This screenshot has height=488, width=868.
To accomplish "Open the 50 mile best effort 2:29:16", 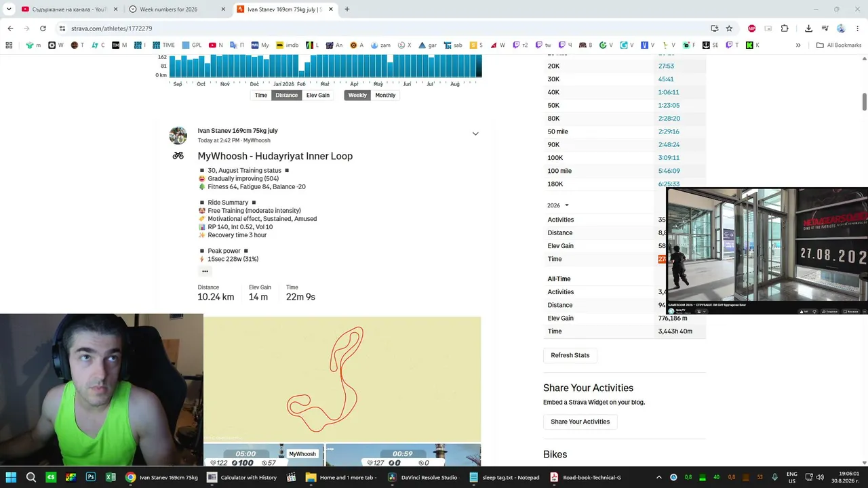I will click(669, 131).
